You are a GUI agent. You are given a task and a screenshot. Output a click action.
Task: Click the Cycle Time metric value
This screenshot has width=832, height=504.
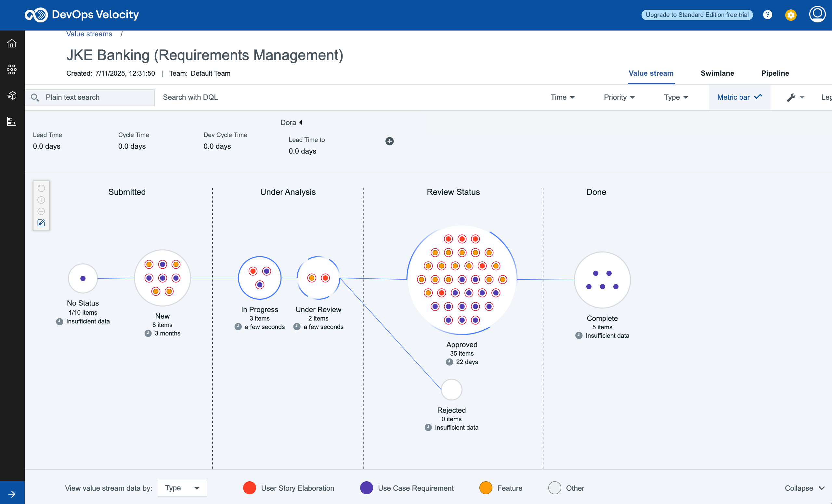pos(132,146)
